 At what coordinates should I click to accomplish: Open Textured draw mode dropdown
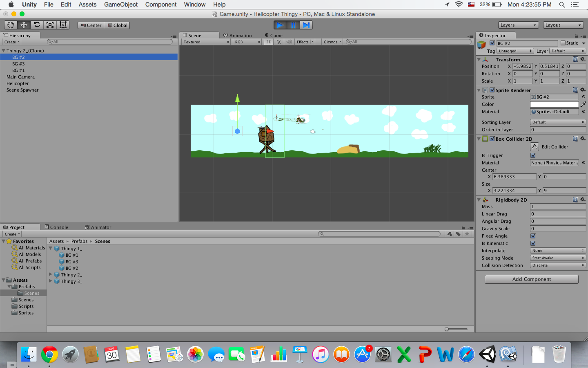[x=206, y=42]
